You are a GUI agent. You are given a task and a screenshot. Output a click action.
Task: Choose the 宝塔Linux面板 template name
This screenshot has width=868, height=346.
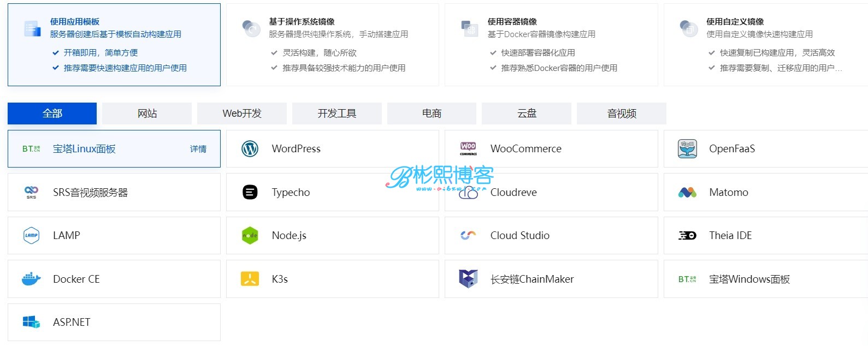tap(84, 149)
